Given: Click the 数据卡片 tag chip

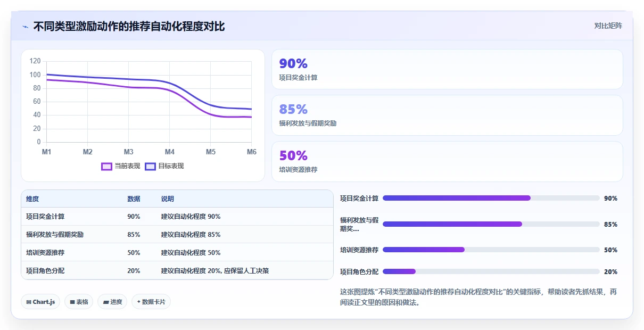Looking at the screenshot, I should coord(151,302).
